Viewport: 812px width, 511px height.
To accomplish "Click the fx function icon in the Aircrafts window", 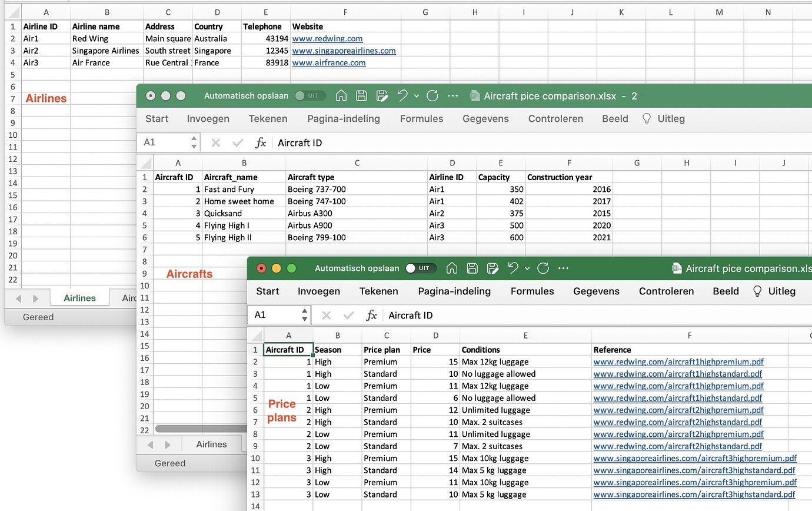I will pyautogui.click(x=261, y=143).
